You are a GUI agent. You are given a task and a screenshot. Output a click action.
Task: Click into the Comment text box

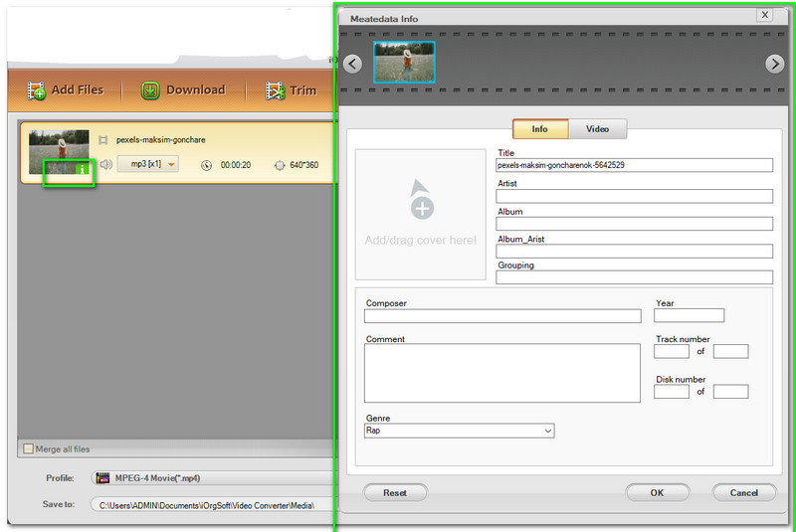point(501,373)
